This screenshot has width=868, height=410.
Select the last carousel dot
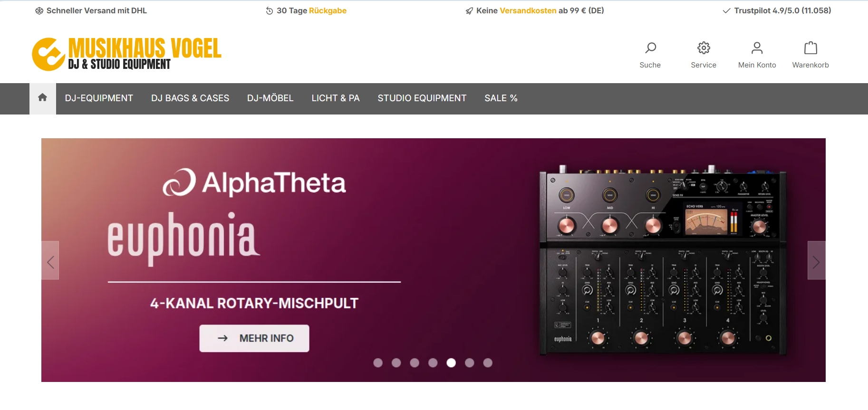click(x=488, y=363)
